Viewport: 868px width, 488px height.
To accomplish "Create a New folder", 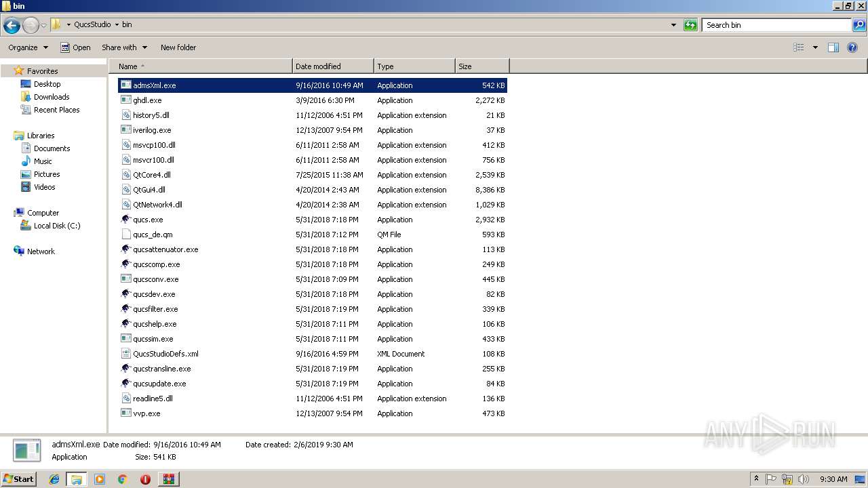I will 178,47.
